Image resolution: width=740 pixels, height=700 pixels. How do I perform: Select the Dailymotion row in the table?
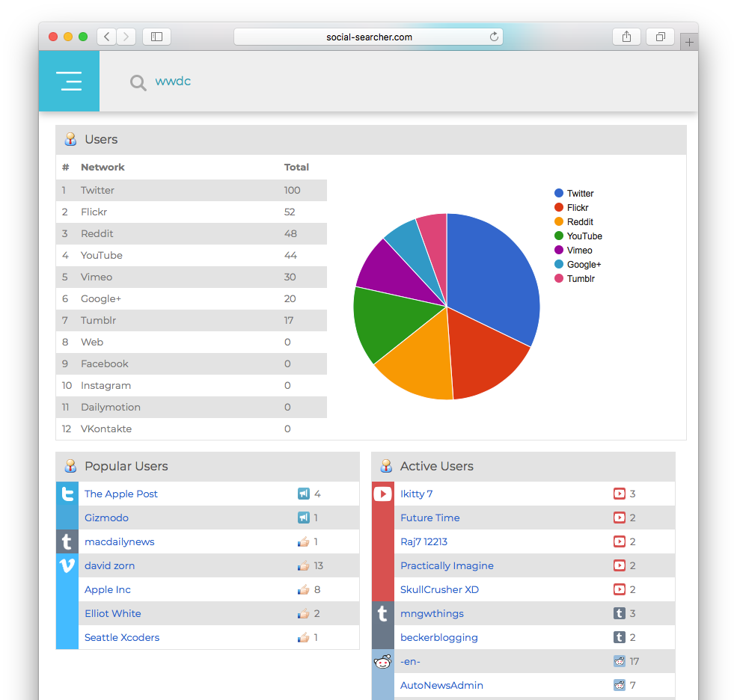tap(191, 407)
